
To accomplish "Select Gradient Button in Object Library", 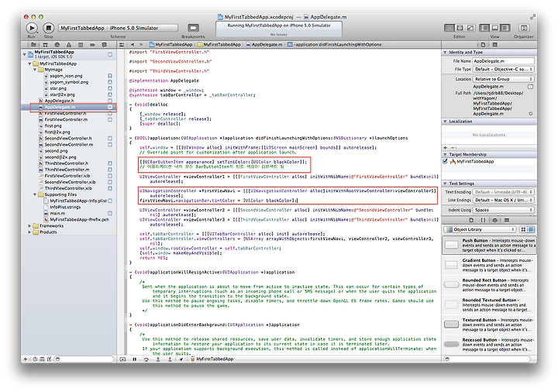I will 489,266.
